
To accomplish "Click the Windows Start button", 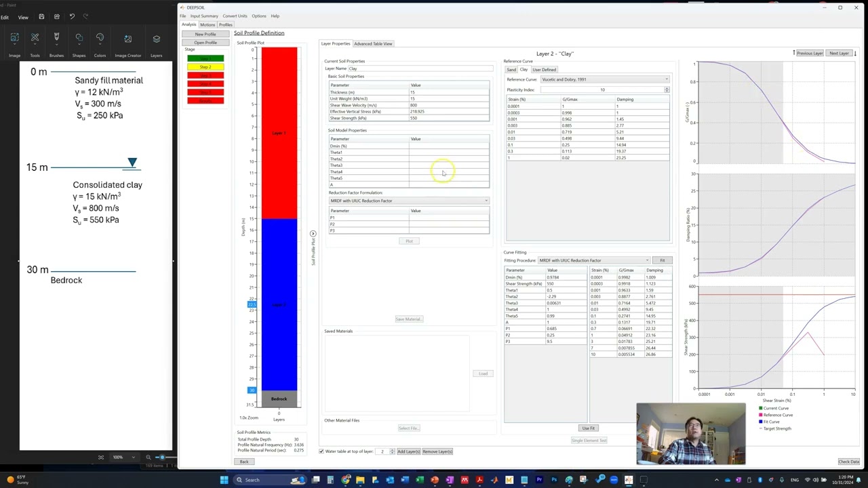I will click(x=224, y=480).
